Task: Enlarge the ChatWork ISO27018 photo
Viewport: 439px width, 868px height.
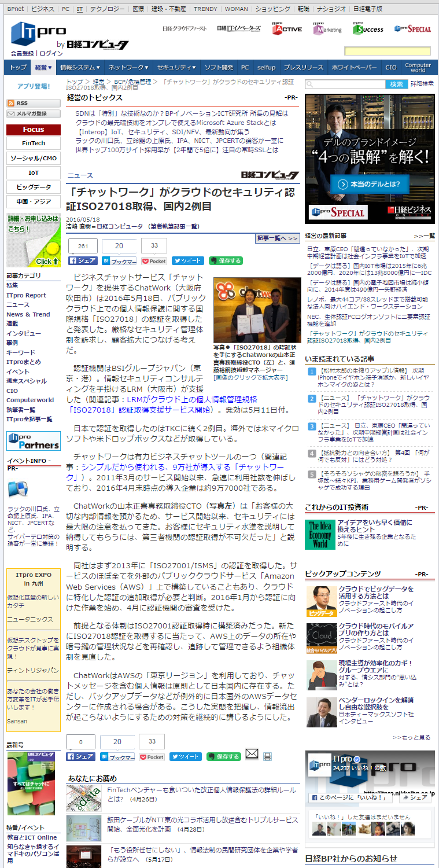Action: click(257, 310)
